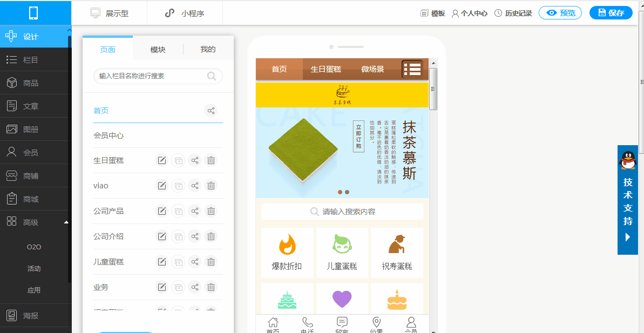Collapse the sidebar using top chevron
This screenshot has height=333, width=644.
click(x=69, y=30)
